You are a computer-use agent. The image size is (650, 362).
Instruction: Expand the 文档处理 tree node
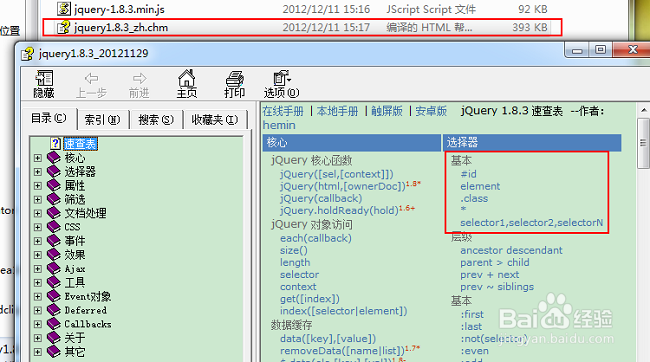point(38,213)
